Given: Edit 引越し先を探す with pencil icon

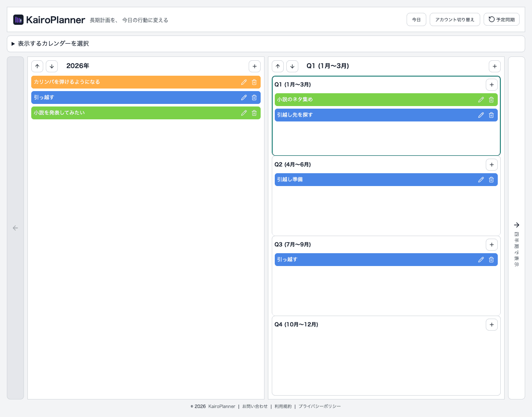Looking at the screenshot, I should click(x=481, y=115).
